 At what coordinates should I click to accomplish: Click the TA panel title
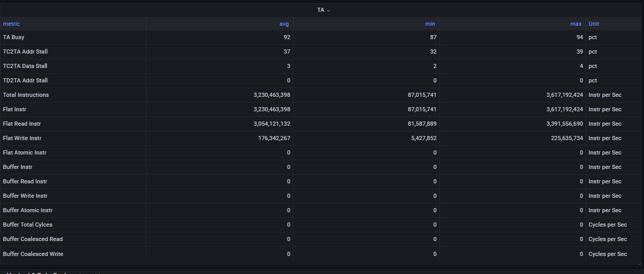(321, 10)
